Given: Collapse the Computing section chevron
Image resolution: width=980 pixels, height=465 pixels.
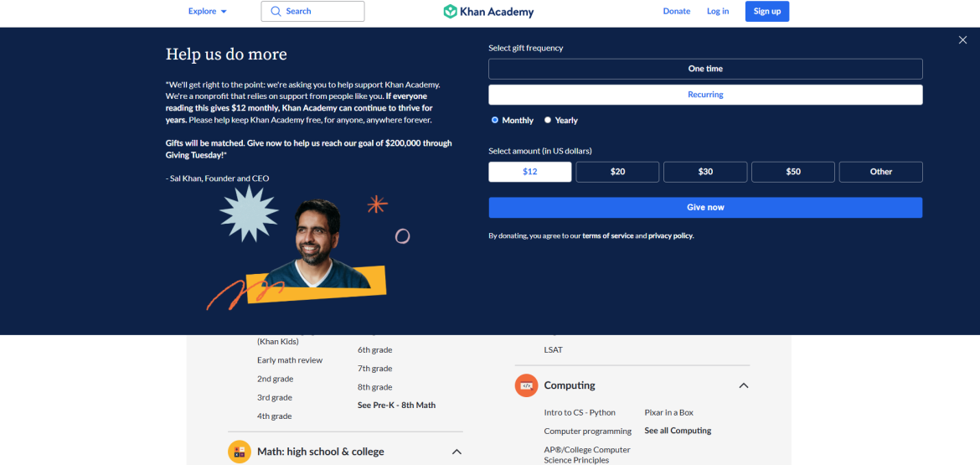Looking at the screenshot, I should pyautogui.click(x=743, y=385).
